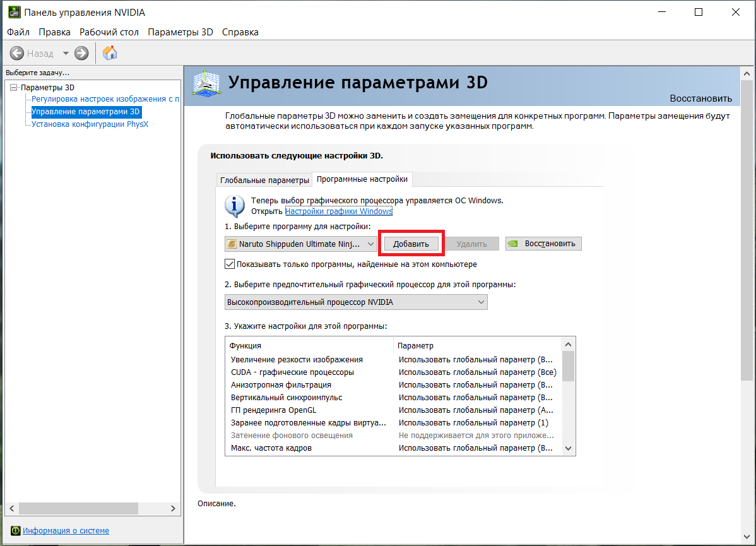Click the Функция column header

tap(309, 345)
